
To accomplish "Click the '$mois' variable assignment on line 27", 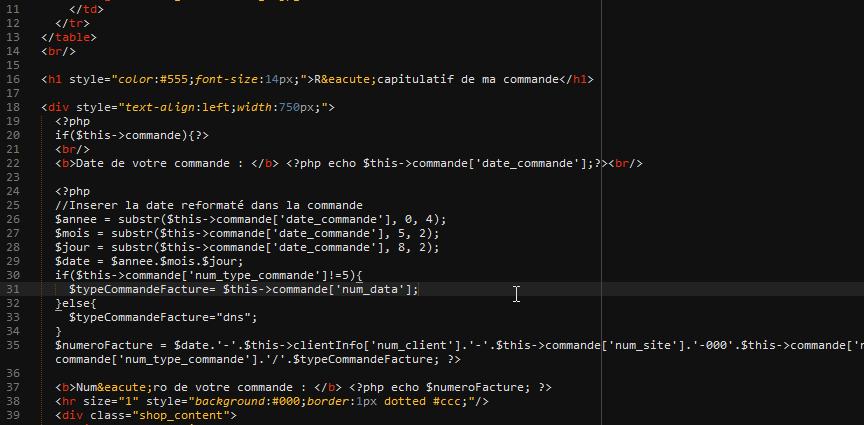I will (x=72, y=234).
